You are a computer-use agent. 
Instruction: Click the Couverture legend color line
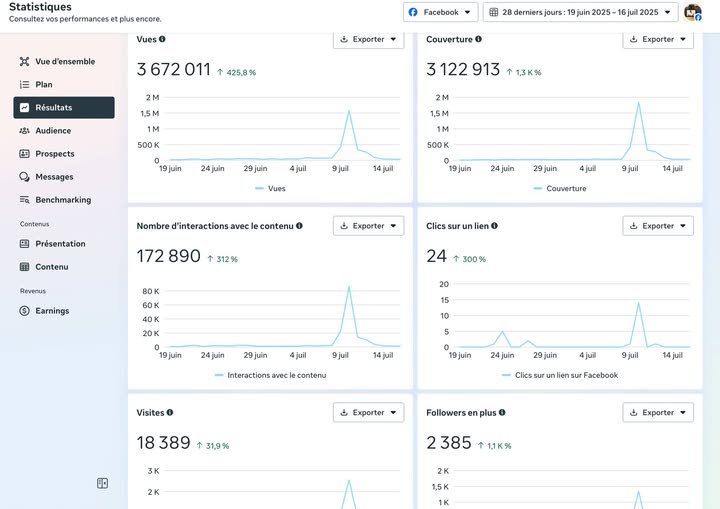[537, 188]
